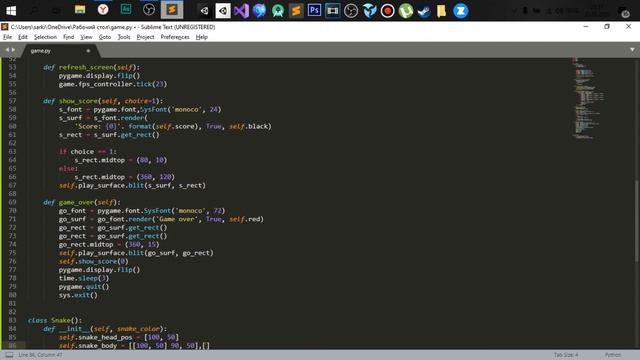
Task: Open File Explorer from the taskbar
Action: pyautogui.click(x=80, y=10)
